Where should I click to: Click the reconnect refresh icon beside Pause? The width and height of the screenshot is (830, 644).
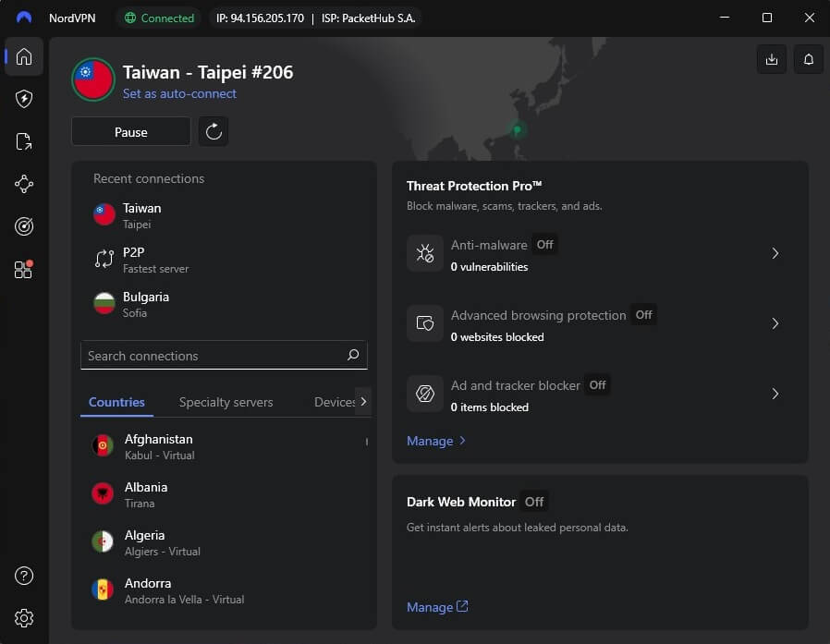point(214,131)
